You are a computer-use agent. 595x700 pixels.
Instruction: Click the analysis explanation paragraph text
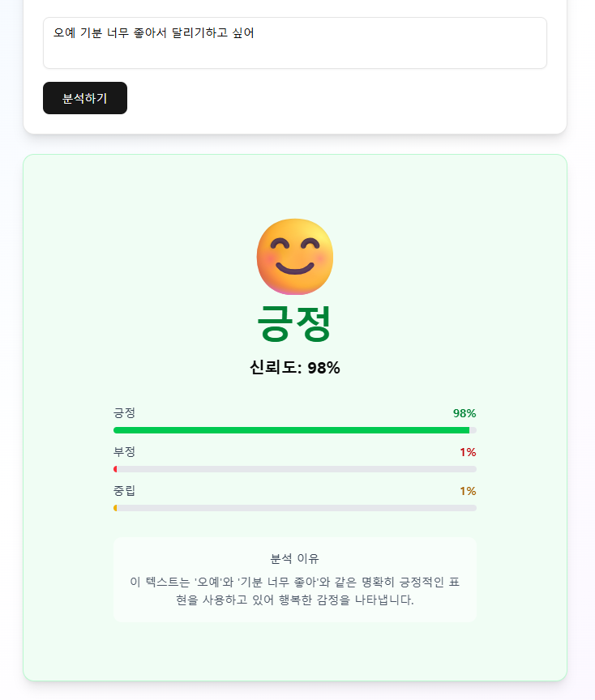point(295,591)
